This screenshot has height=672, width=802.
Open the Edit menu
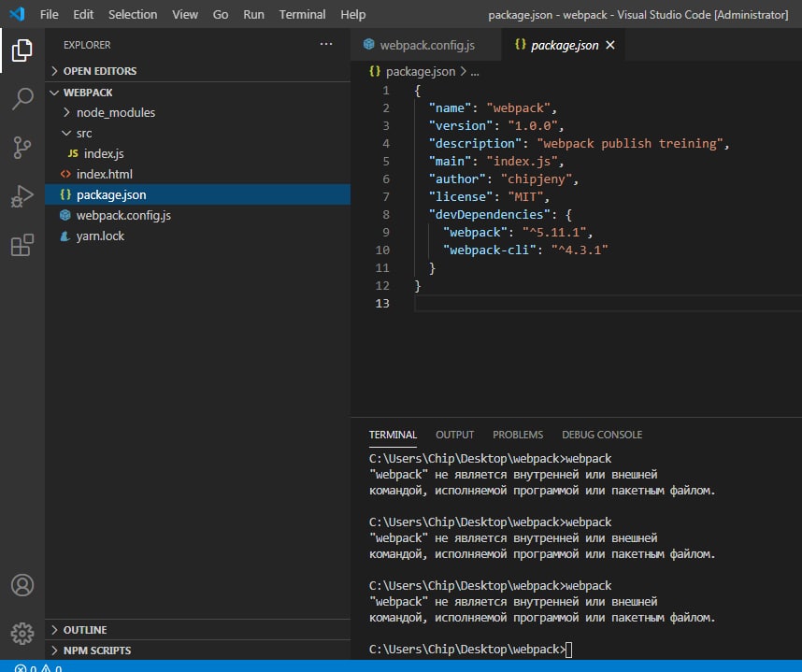(83, 14)
